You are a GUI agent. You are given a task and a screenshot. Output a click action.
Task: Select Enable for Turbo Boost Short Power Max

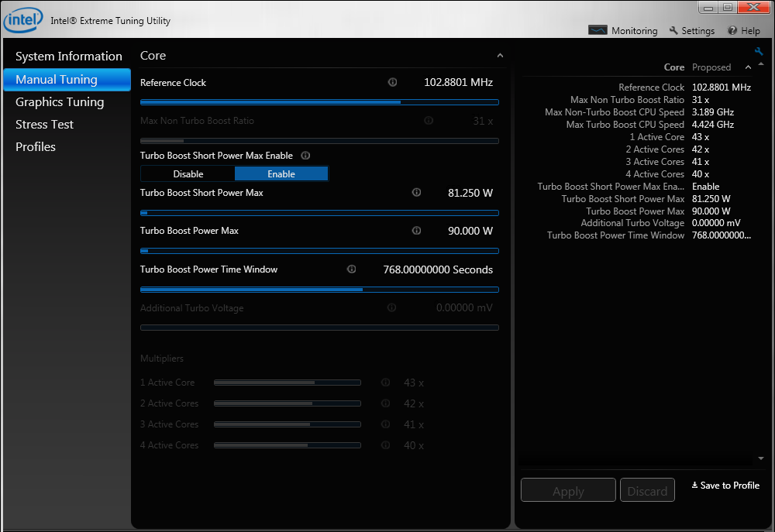pos(281,174)
